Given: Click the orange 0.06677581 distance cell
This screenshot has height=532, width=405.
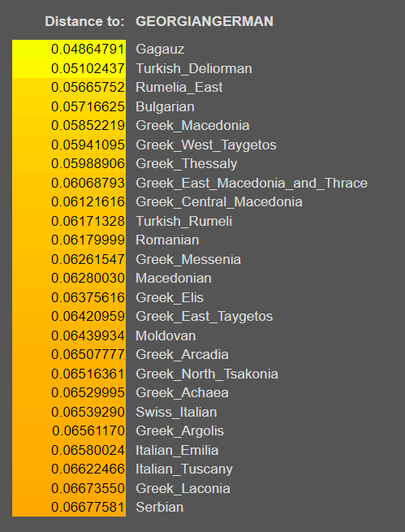Looking at the screenshot, I should 69,508.
